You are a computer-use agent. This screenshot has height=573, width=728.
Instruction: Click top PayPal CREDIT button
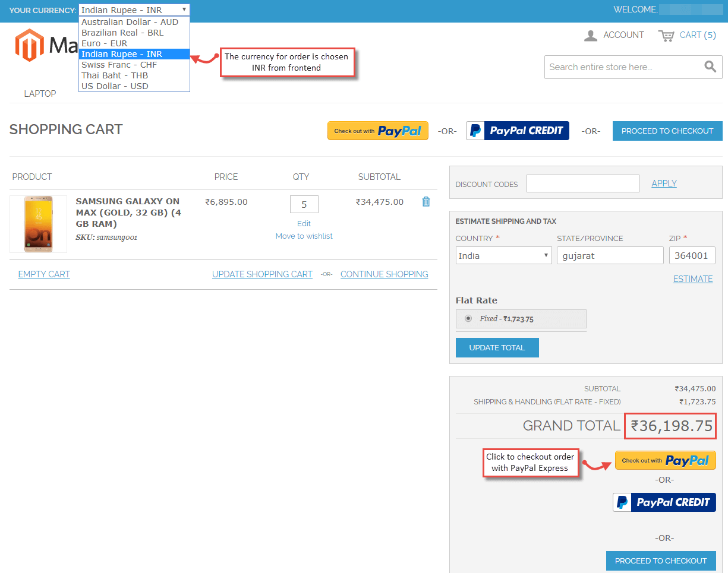(x=518, y=131)
